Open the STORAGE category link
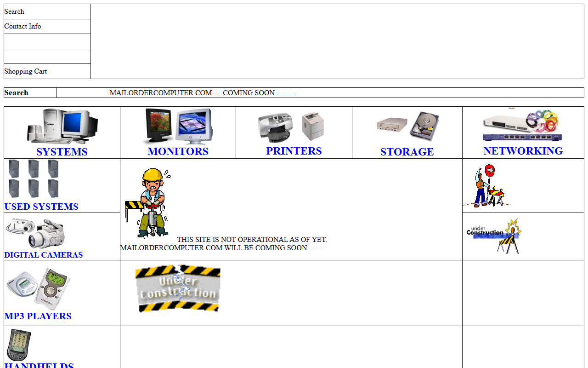 point(407,152)
